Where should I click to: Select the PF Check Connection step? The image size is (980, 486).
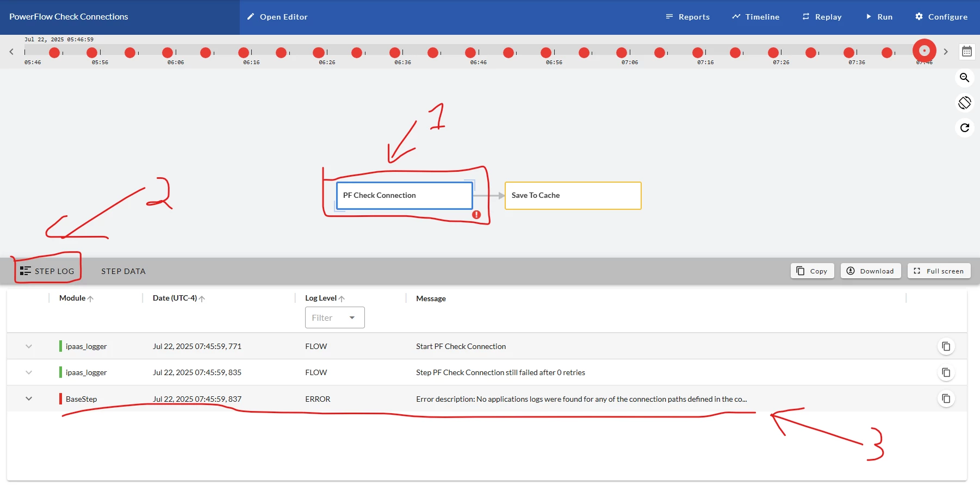[x=404, y=196]
